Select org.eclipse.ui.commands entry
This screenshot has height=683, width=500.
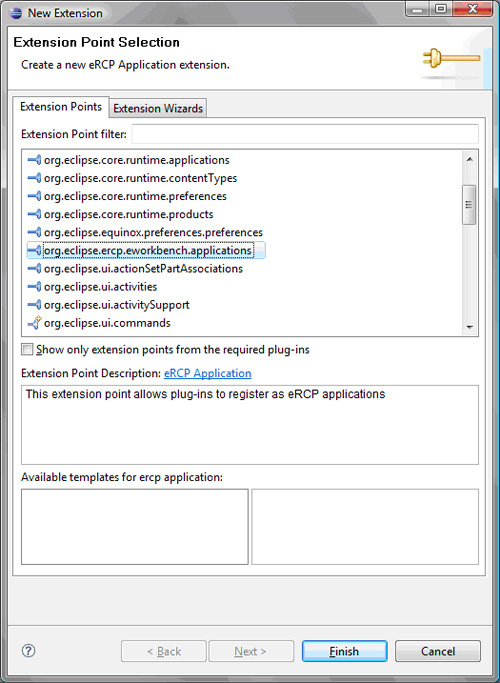pyautogui.click(x=107, y=323)
